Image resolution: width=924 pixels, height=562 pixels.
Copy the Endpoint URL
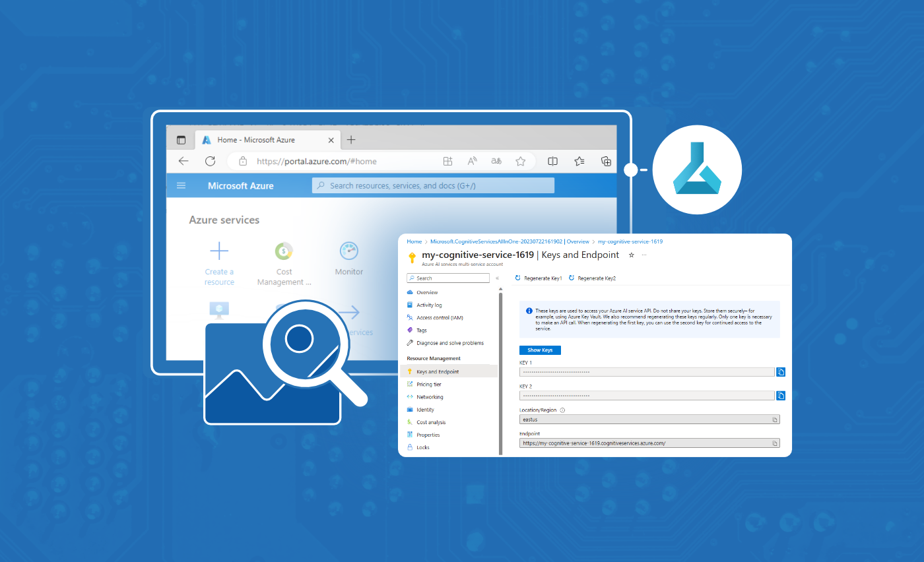(x=775, y=443)
